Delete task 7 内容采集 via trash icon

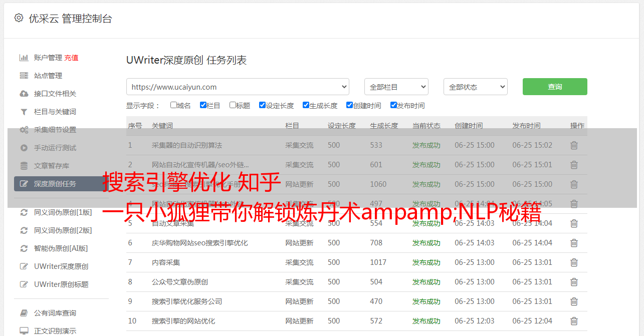pyautogui.click(x=574, y=262)
